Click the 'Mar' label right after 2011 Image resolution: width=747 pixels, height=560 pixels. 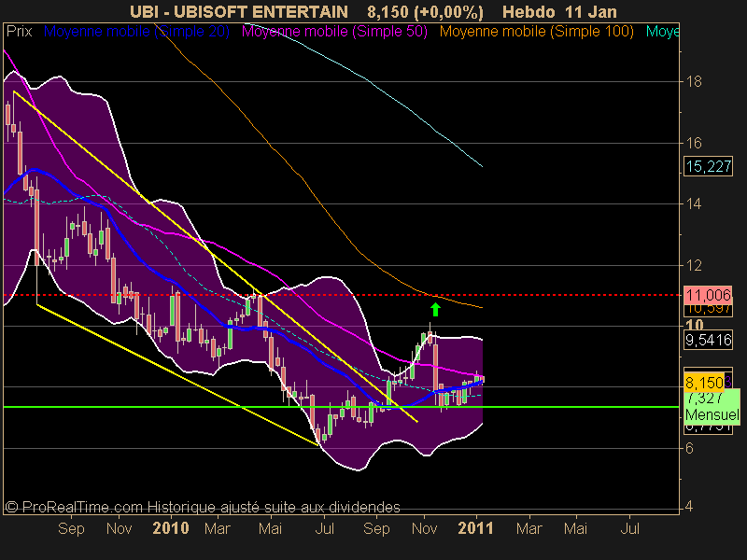(529, 528)
